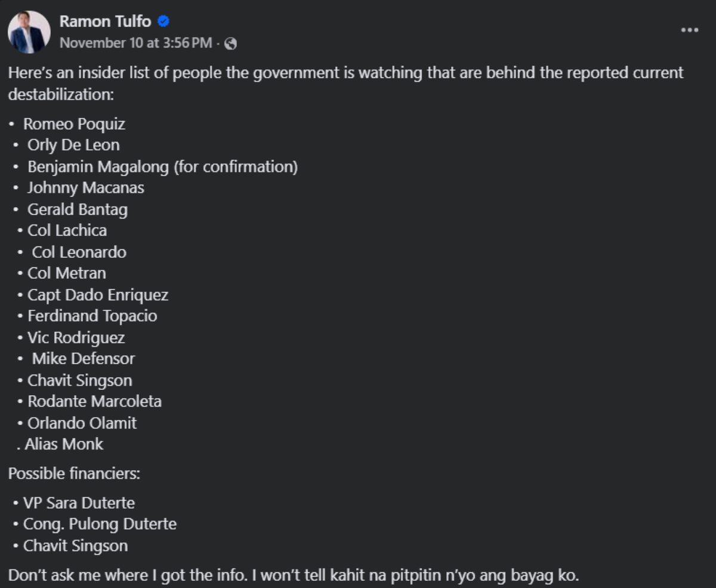716x588 pixels.
Task: Open Ramon Tulfo's profile picture
Action: pyautogui.click(x=29, y=32)
